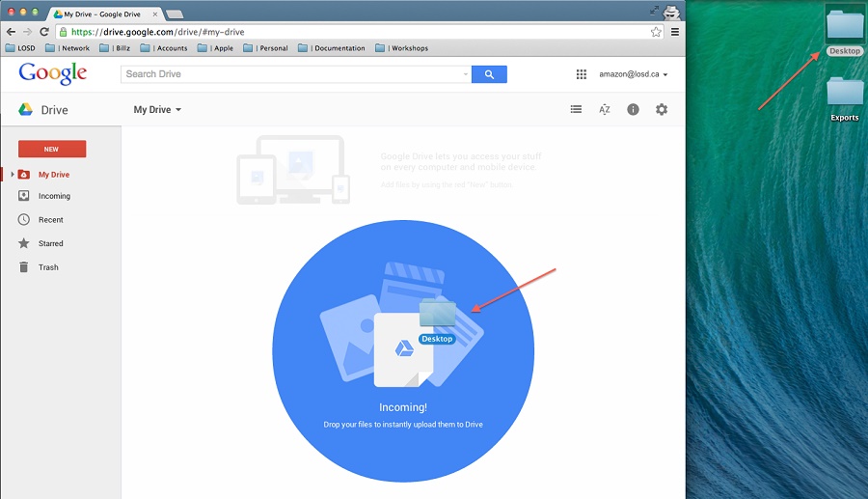Click the green padlock in the address bar

[63, 32]
